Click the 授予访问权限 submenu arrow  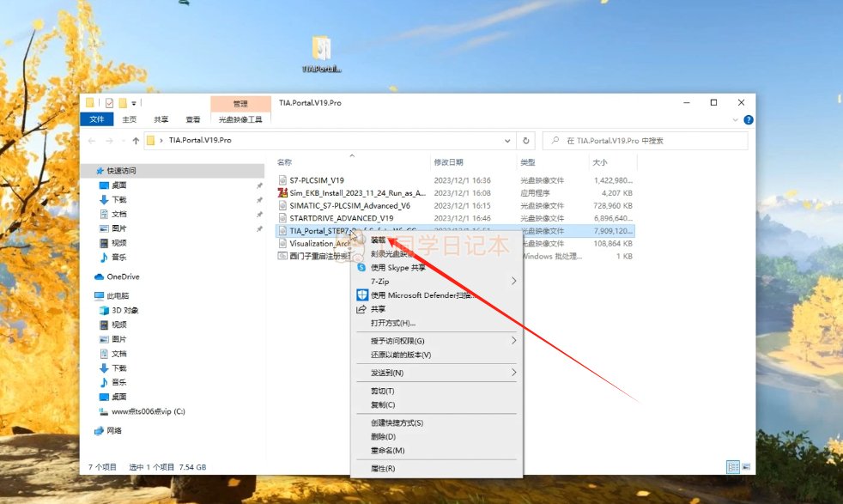(x=514, y=341)
